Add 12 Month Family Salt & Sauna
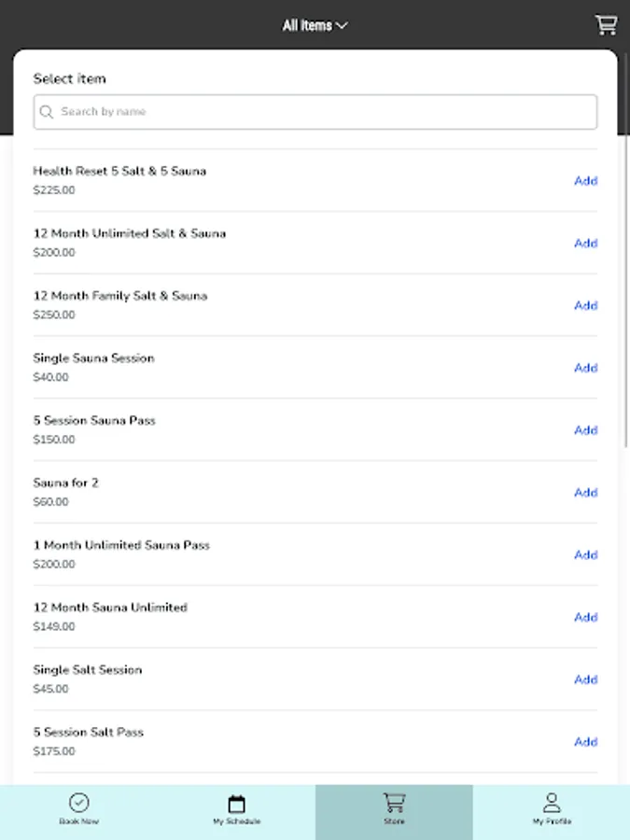Image resolution: width=630 pixels, height=840 pixels. 585,305
